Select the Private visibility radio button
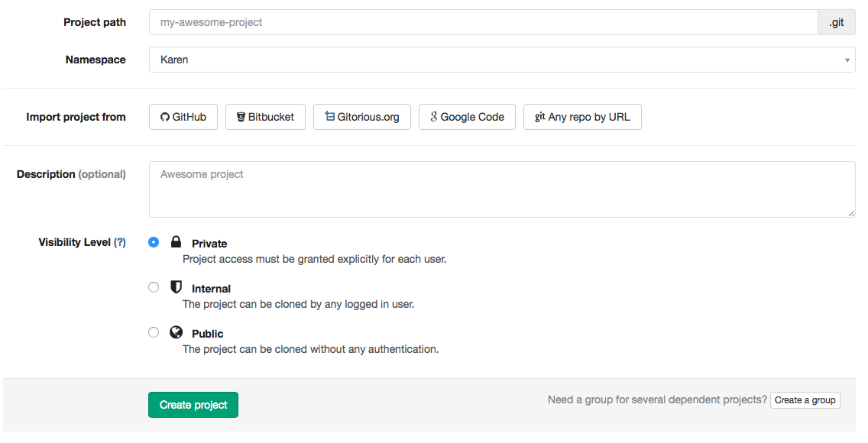Image resolution: width=868 pixels, height=443 pixels. pos(154,241)
